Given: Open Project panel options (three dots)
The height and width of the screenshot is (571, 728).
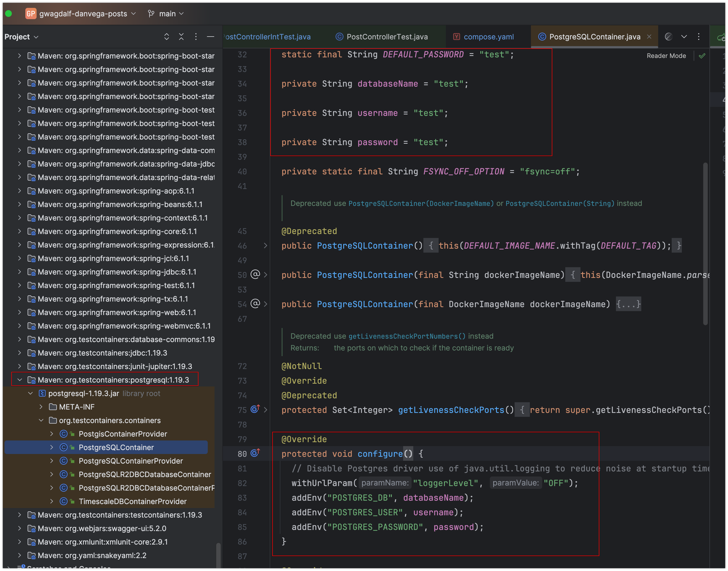Looking at the screenshot, I should (196, 37).
